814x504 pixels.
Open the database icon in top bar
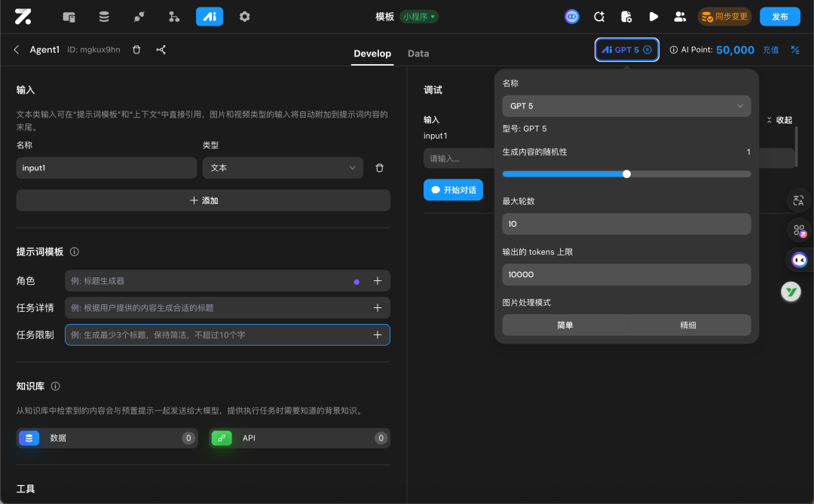pos(104,17)
